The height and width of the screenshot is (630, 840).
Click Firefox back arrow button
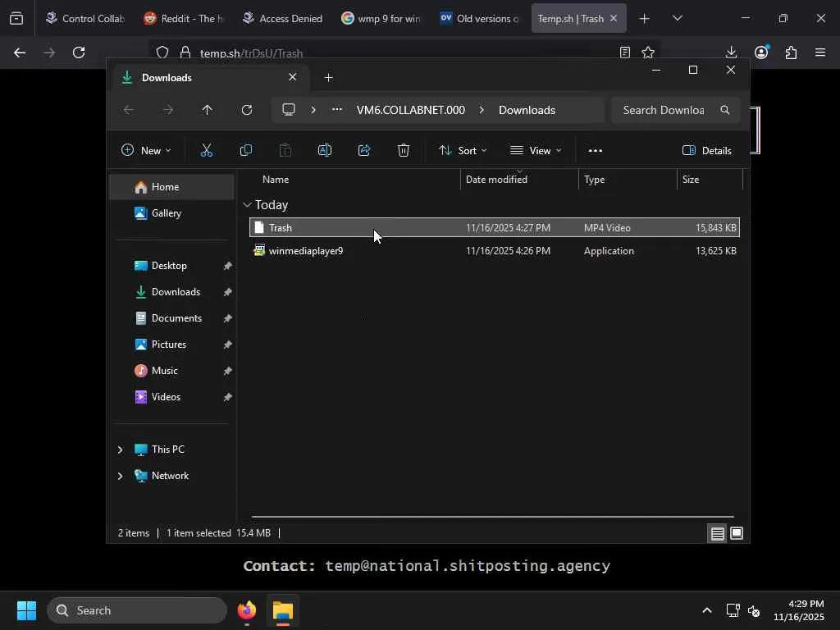coord(20,52)
